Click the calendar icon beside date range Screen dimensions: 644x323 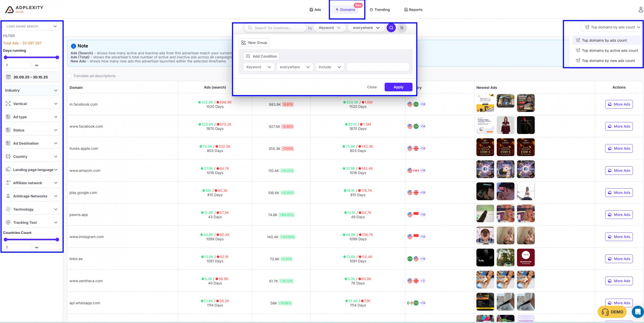click(x=8, y=77)
